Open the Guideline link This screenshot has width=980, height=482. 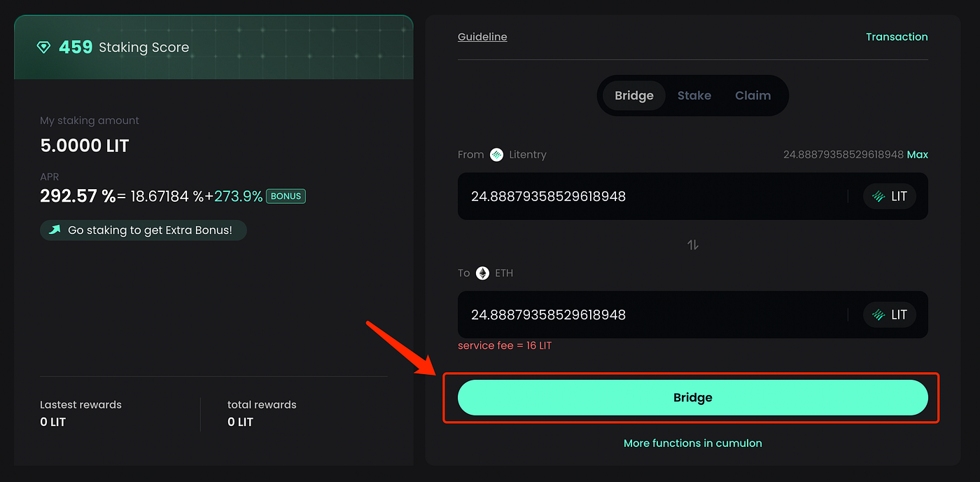coord(482,37)
